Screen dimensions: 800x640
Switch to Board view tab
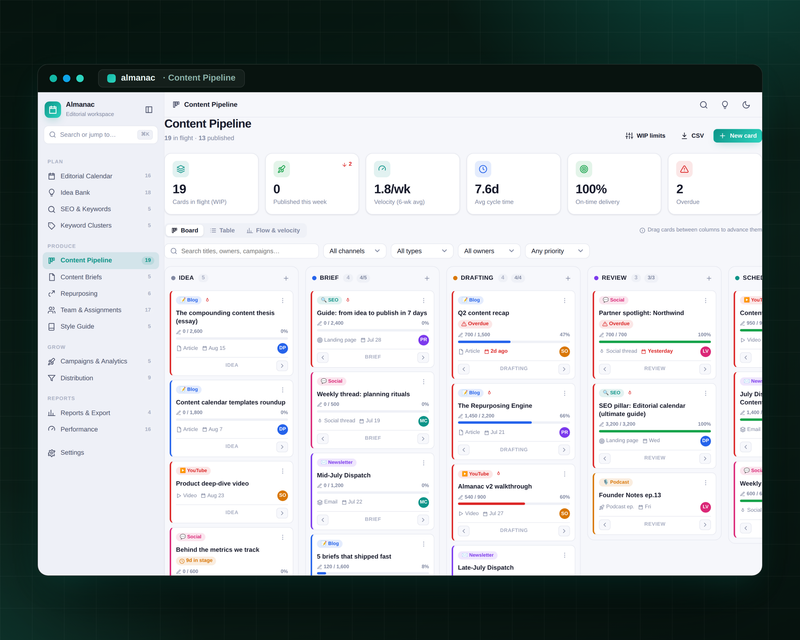click(185, 231)
